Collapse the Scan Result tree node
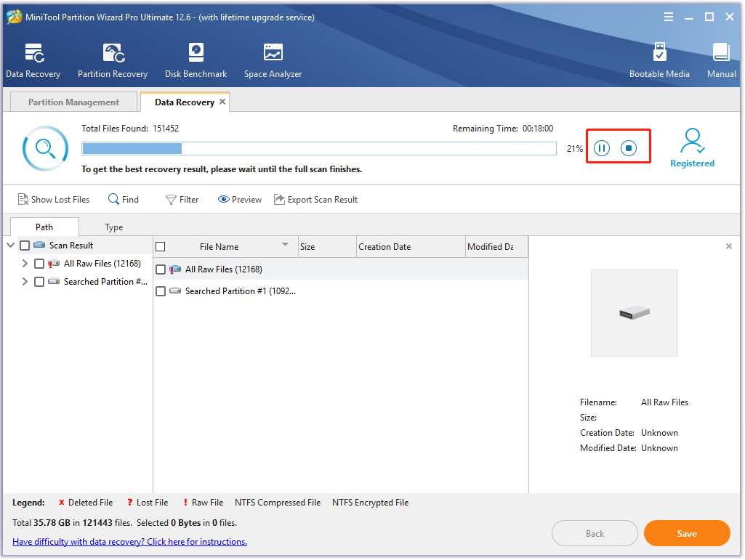The width and height of the screenshot is (745, 560). pos(10,245)
